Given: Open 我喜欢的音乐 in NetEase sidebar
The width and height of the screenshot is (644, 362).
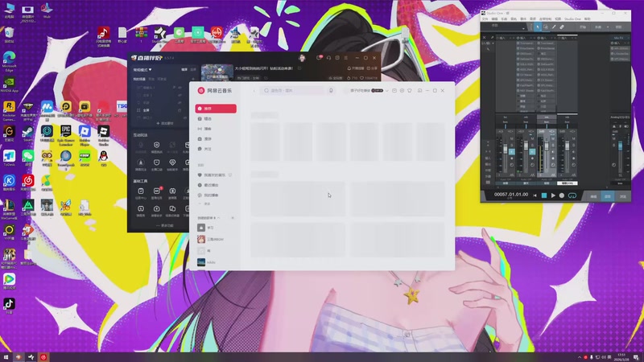Looking at the screenshot, I should coord(216,175).
